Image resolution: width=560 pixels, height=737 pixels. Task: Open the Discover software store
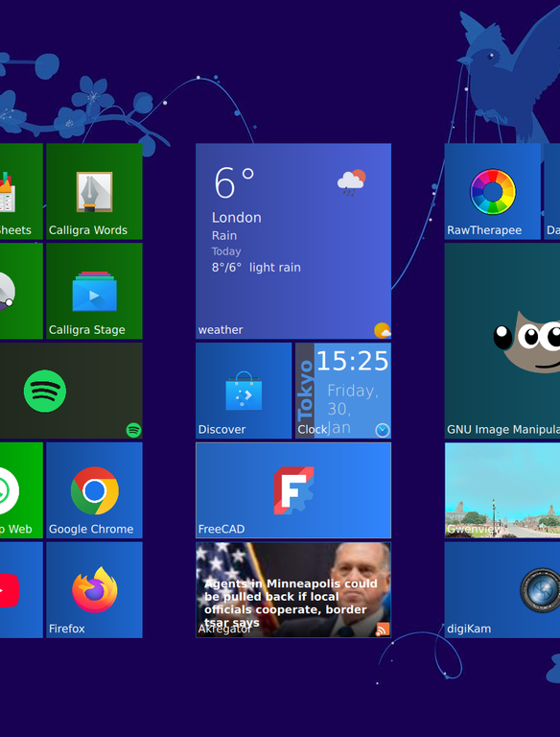[244, 391]
